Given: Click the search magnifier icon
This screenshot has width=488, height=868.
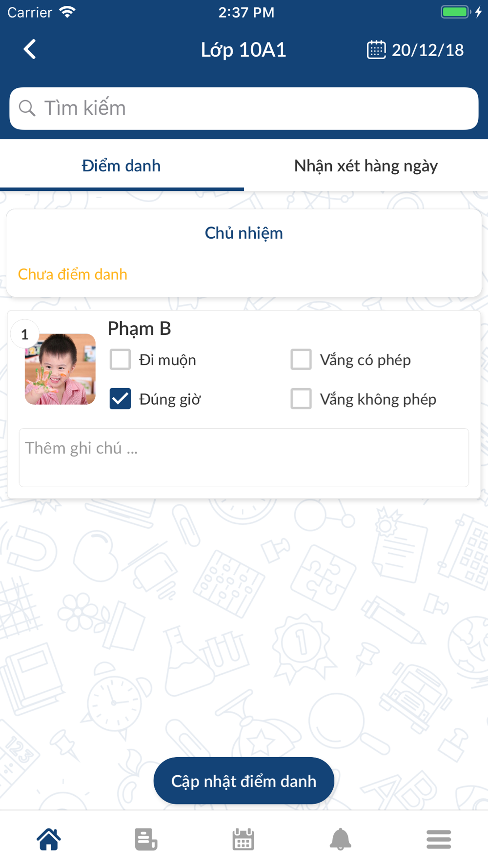Looking at the screenshot, I should [x=27, y=108].
